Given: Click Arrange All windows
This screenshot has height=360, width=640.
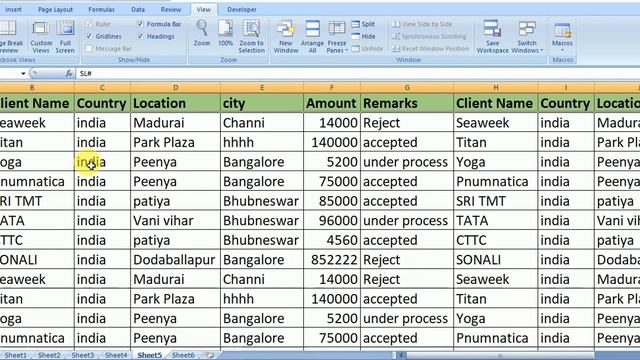Looking at the screenshot, I should [x=312, y=37].
